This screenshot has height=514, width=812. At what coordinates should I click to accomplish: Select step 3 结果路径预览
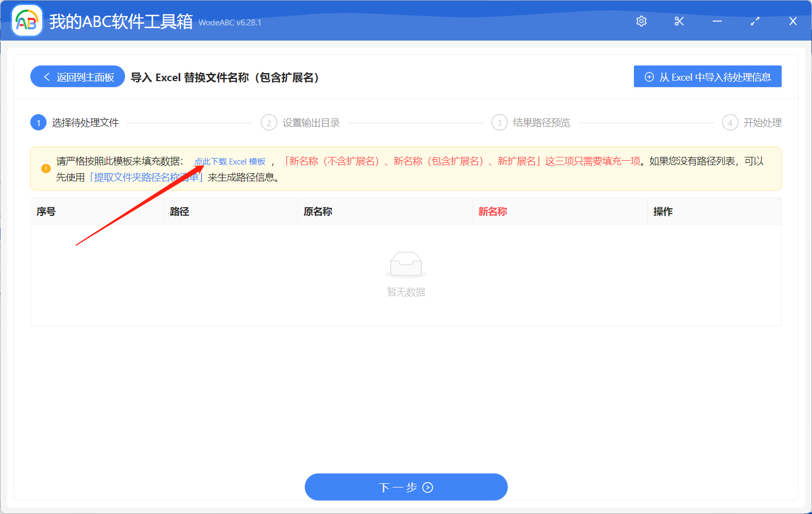click(541, 122)
